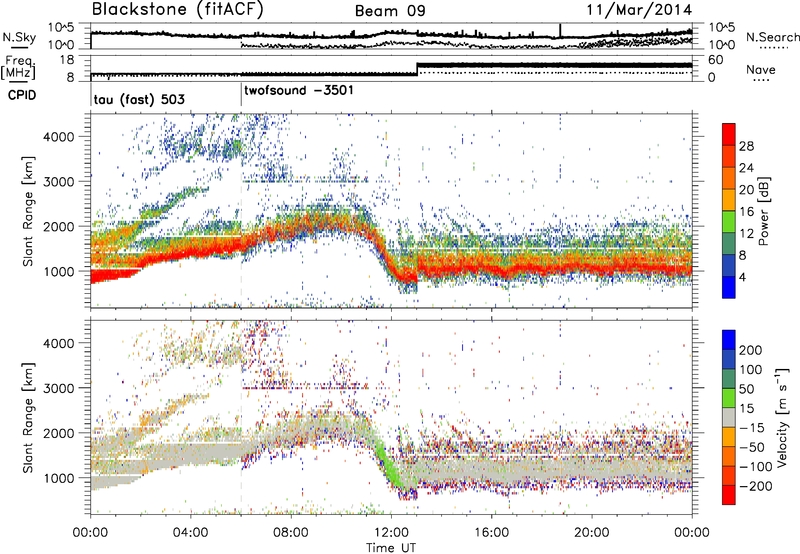Click the 'twofsound -3501' CPID text
Screen dimensions: 800x554
[298, 90]
